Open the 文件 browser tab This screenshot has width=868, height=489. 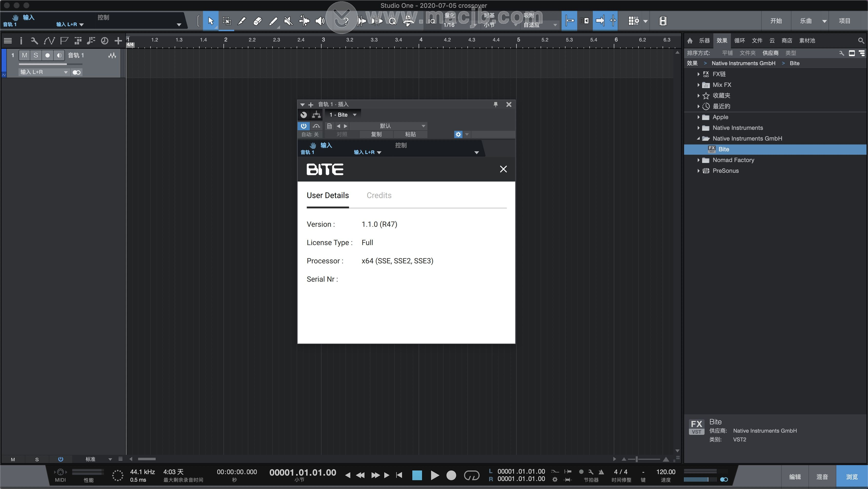pyautogui.click(x=757, y=41)
